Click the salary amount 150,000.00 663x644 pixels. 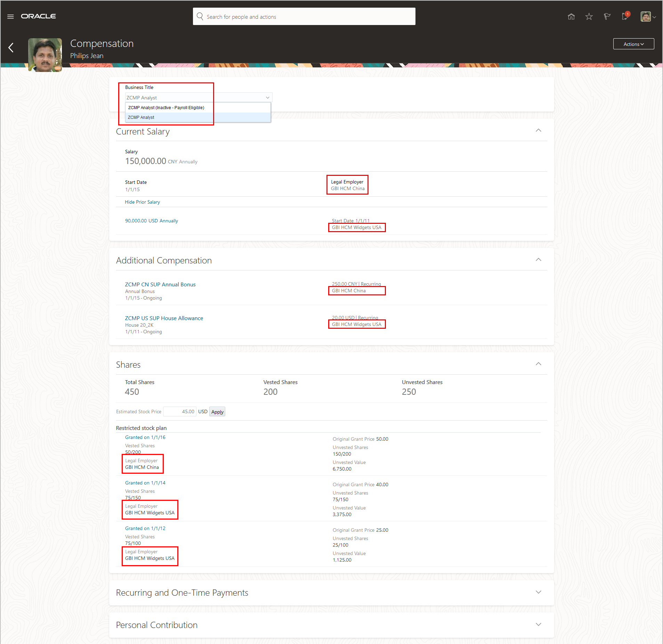click(146, 161)
